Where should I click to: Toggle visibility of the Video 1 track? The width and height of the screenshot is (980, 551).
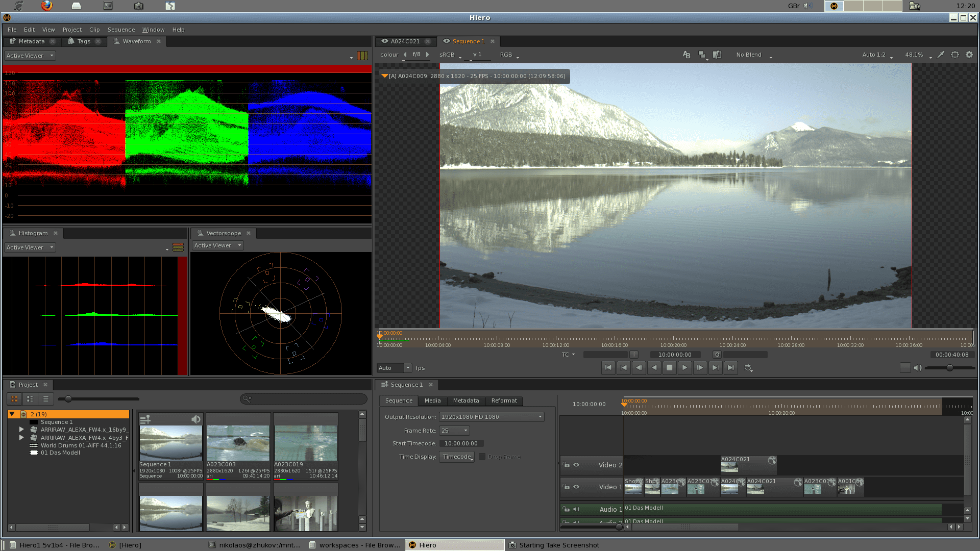click(576, 487)
